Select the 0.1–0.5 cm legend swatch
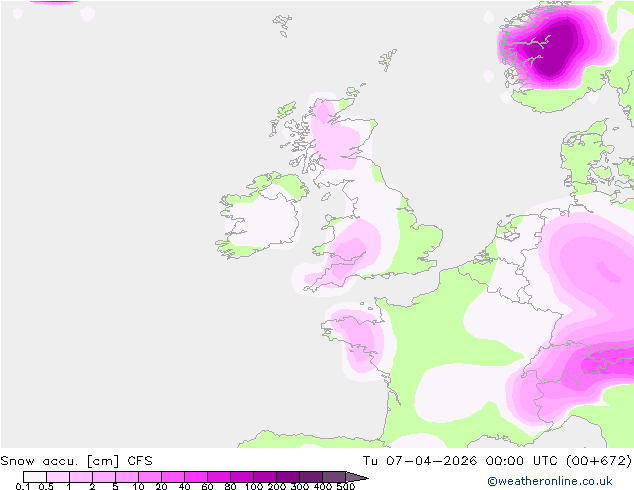The height and width of the screenshot is (490, 634). pos(35,477)
